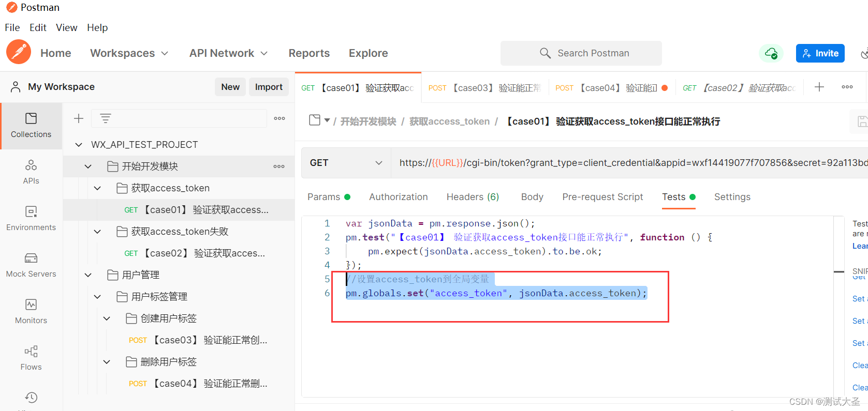Screen dimensions: 868x411
Task: Switch to the Pre-request Script tab
Action: pyautogui.click(x=602, y=197)
